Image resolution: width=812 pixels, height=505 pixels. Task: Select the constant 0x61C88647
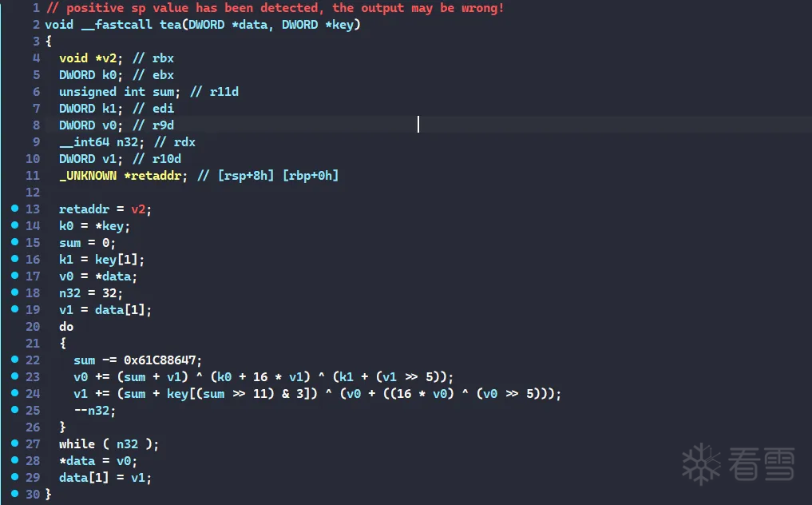160,360
